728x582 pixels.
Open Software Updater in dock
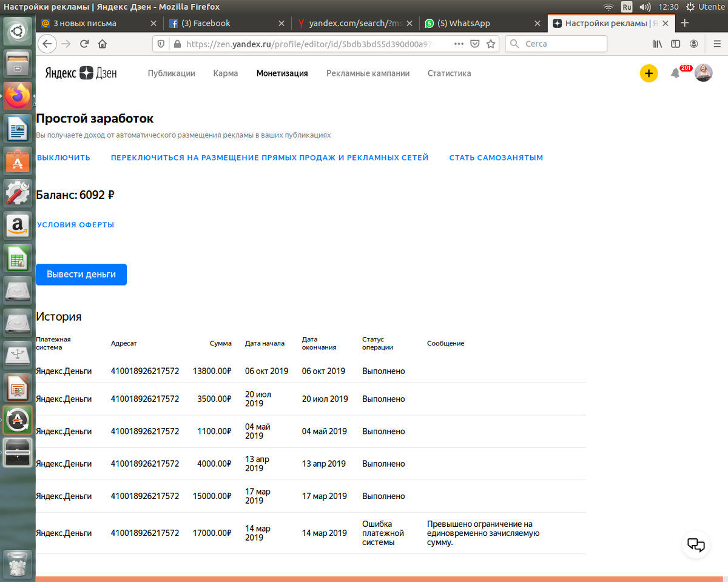(x=18, y=420)
